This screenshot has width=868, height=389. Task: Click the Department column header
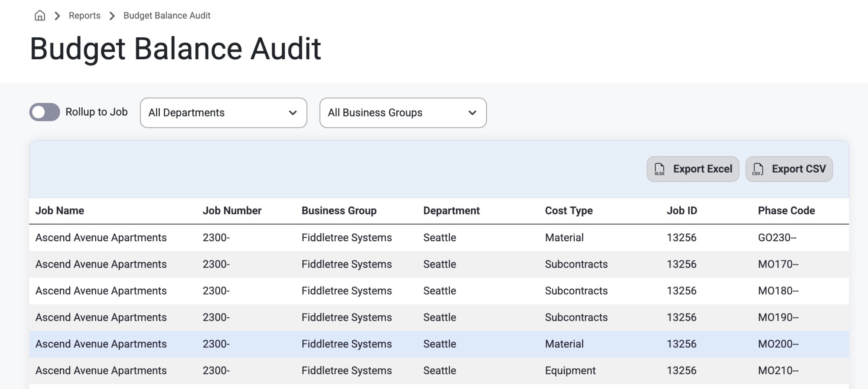click(x=451, y=210)
